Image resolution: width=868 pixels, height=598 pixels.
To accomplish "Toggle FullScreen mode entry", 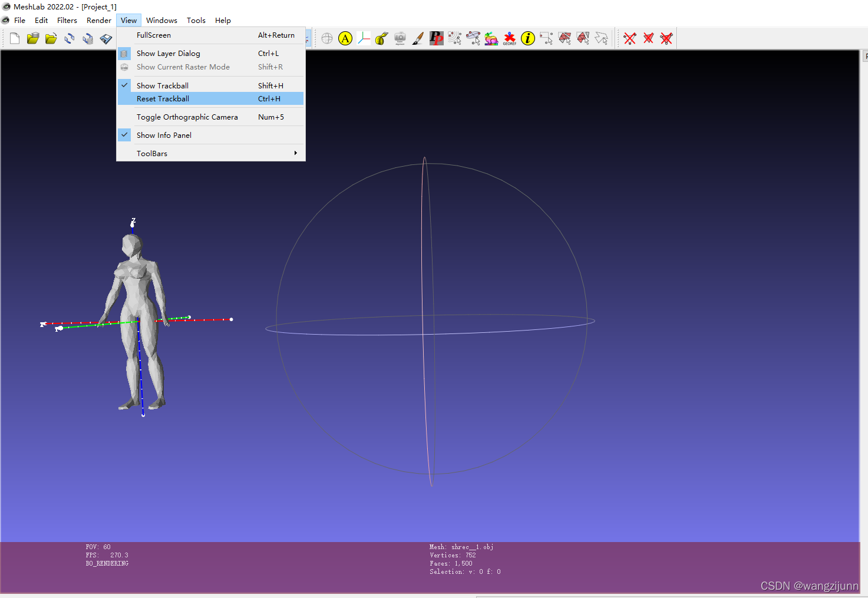I will (210, 35).
